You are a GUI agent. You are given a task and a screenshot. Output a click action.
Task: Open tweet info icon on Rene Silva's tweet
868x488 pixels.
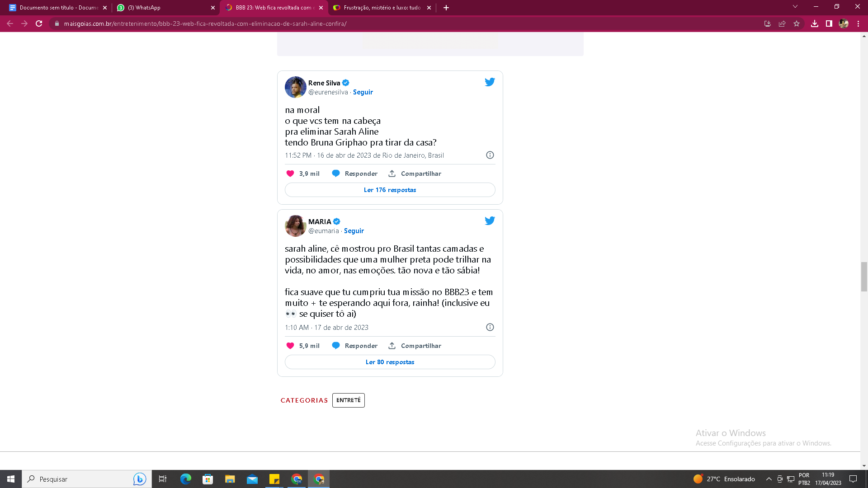pos(490,155)
